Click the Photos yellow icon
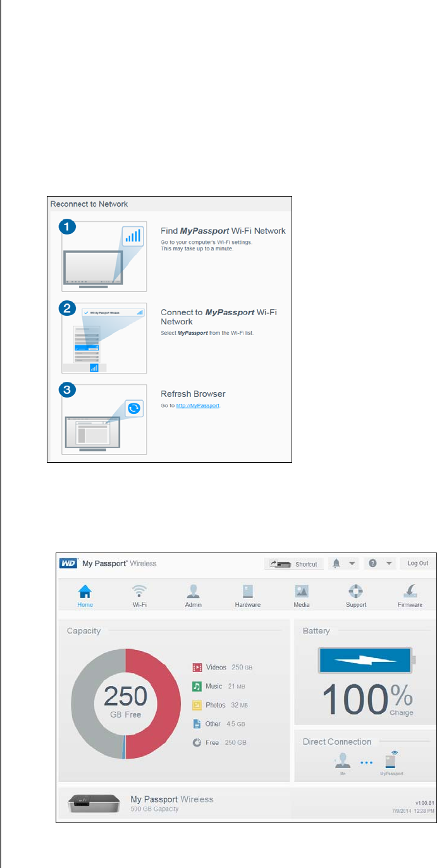 click(x=197, y=705)
